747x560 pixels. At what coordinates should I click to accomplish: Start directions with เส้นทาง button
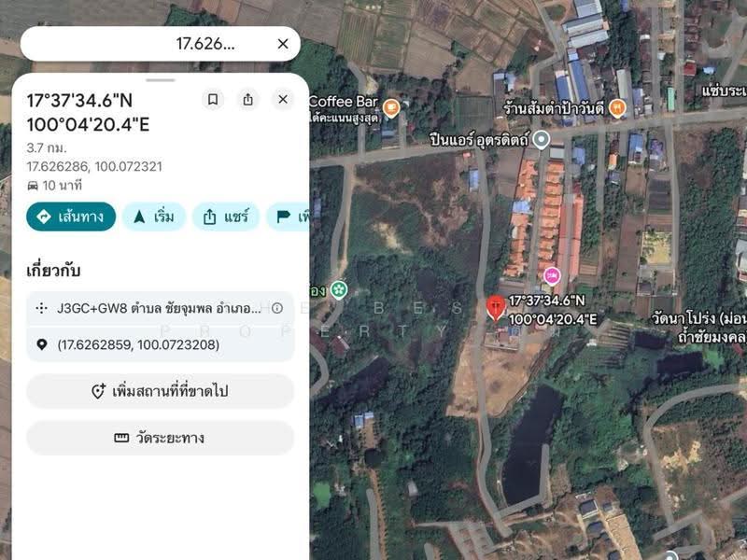[x=71, y=217]
